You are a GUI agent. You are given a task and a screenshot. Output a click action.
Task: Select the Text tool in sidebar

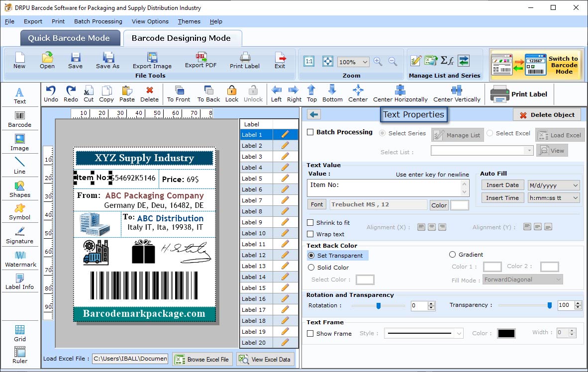(19, 95)
